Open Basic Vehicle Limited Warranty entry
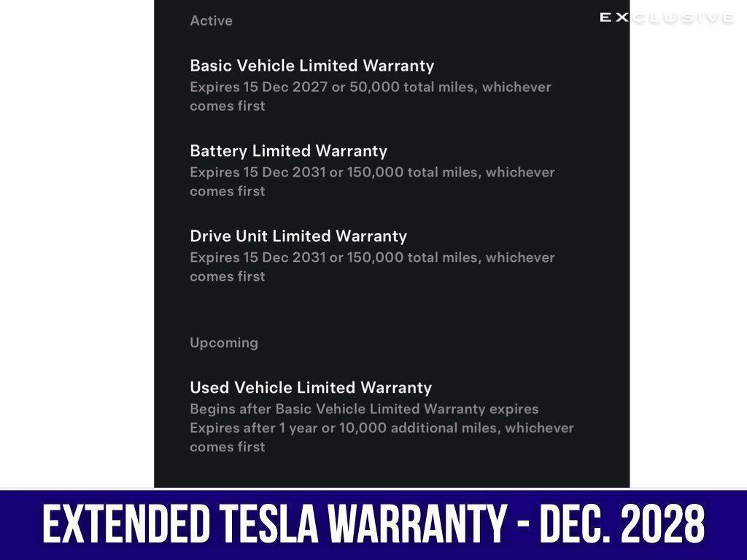Image resolution: width=747 pixels, height=560 pixels. 312,66
